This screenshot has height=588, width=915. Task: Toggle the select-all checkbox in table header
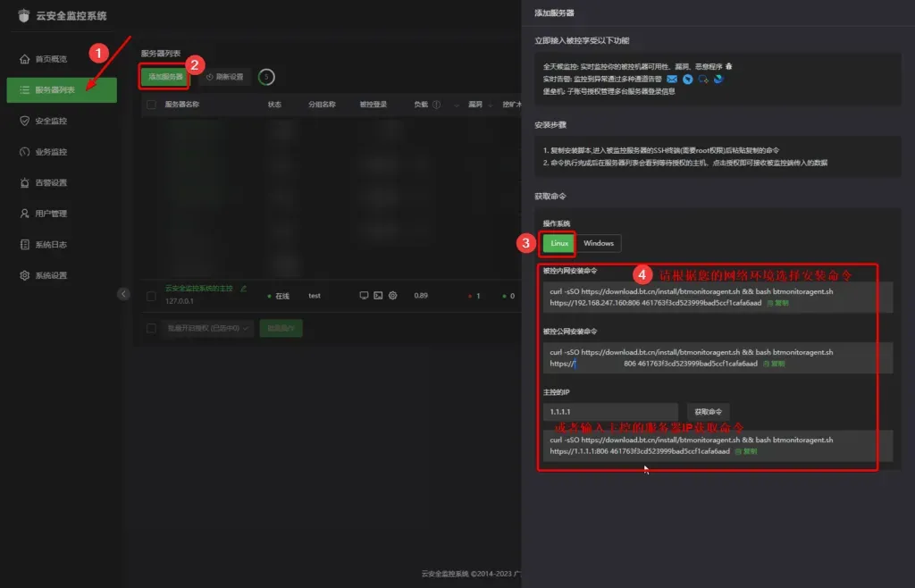151,105
